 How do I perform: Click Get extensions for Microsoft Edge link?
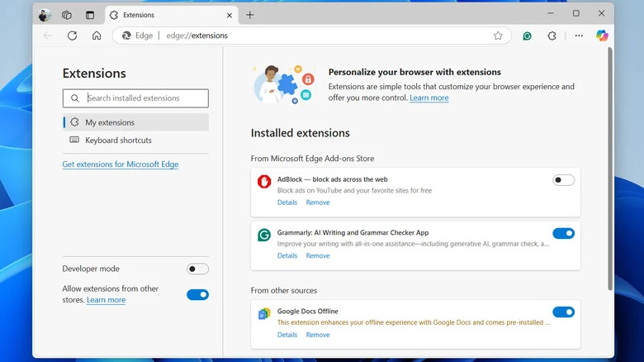[121, 164]
